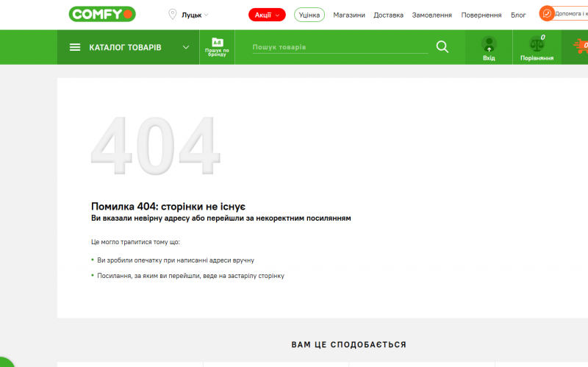Click the bullet about застарілу сторінку

coord(190,276)
